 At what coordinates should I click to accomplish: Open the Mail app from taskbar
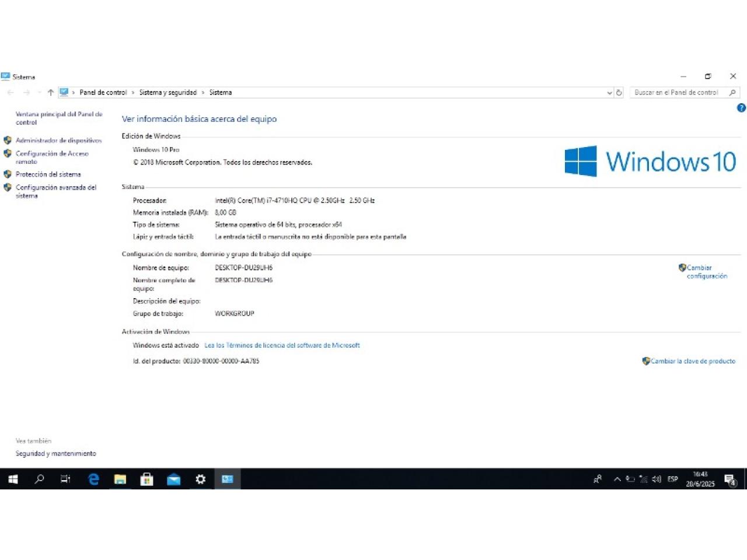(x=174, y=479)
